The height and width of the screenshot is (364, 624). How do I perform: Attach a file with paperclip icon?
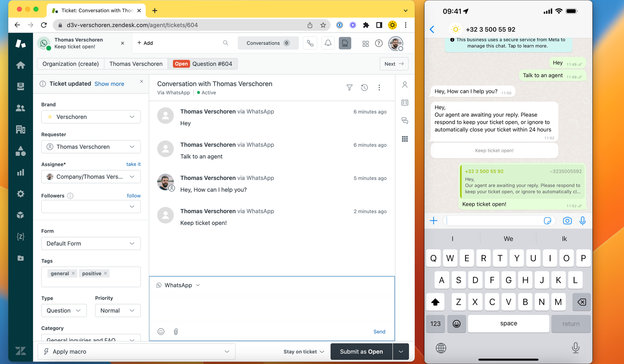click(176, 332)
